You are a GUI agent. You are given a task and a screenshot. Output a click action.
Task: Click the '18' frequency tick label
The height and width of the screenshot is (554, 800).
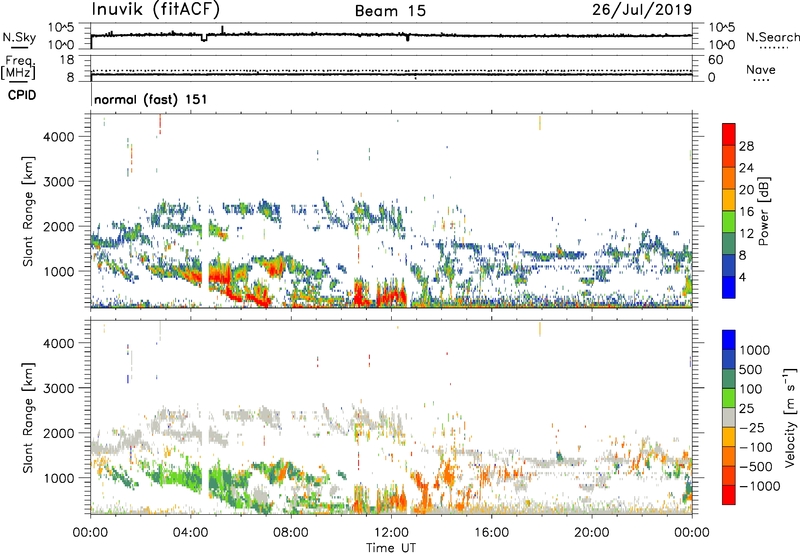coord(67,60)
